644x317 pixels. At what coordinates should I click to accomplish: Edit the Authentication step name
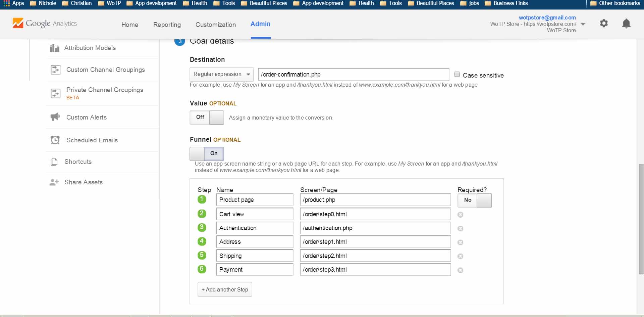click(255, 228)
